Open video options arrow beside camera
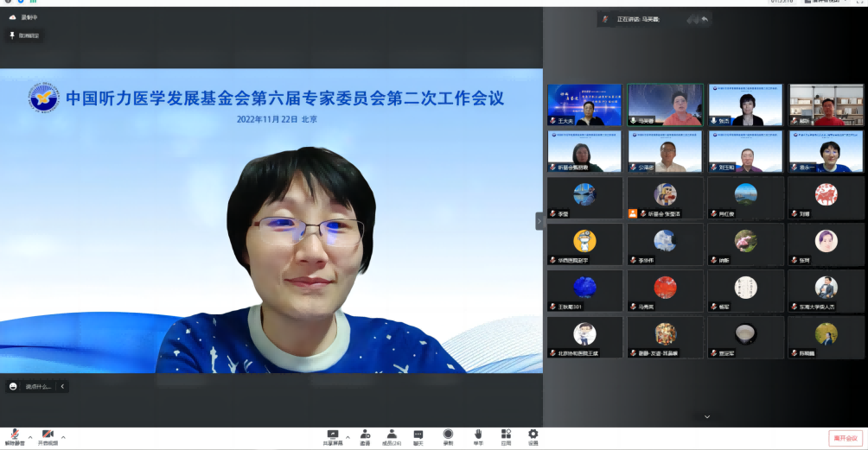This screenshot has width=868, height=450. (63, 437)
